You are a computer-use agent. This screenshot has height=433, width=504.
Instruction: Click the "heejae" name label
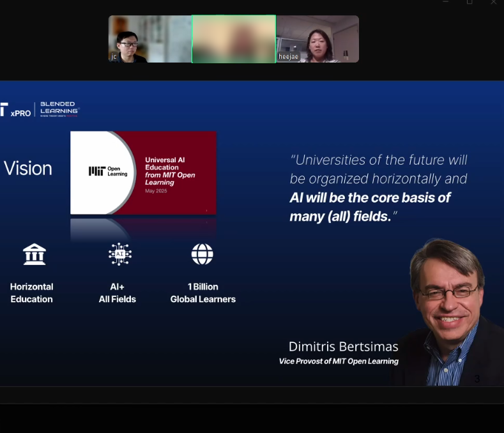[288, 57]
